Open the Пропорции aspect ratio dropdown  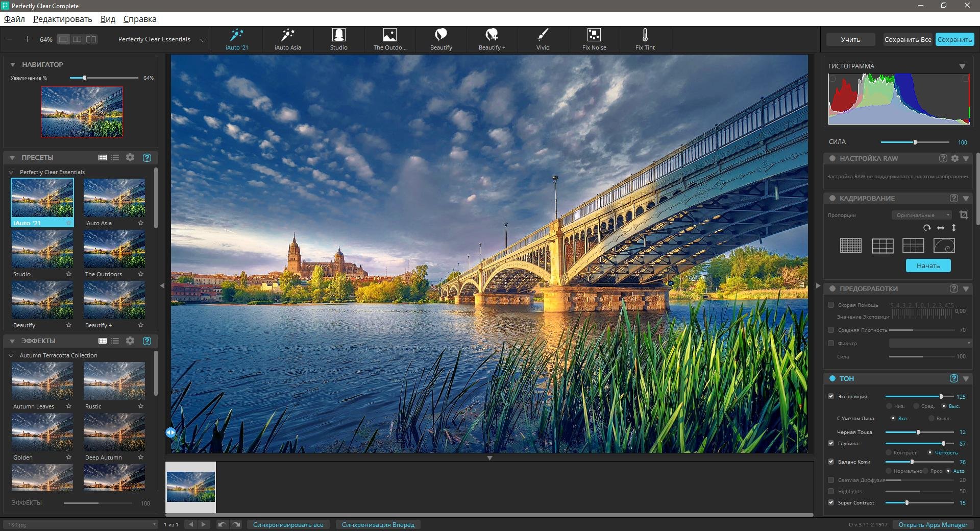coord(922,215)
